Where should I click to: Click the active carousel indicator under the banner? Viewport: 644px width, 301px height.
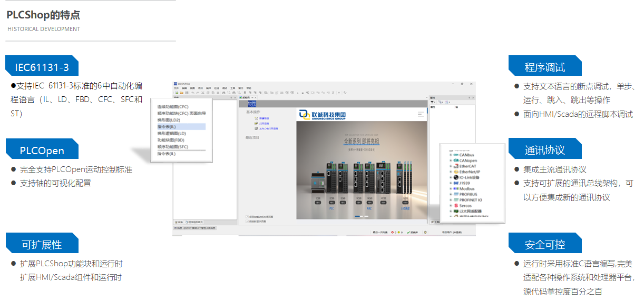click(x=358, y=216)
